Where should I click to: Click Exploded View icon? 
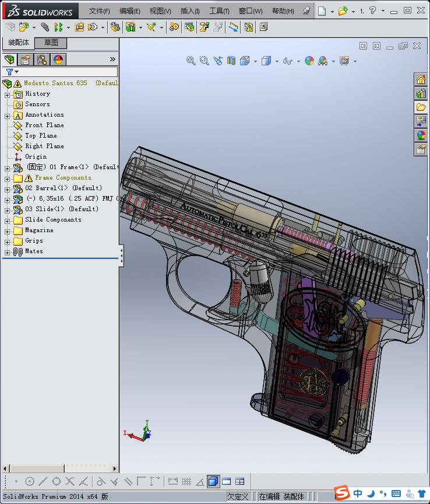pos(205,27)
